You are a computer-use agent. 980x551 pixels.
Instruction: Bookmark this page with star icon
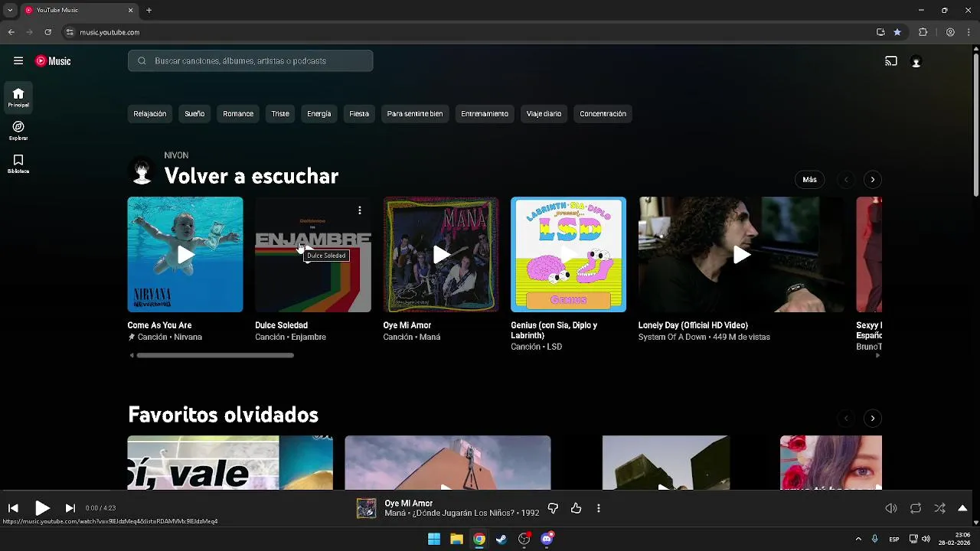coord(897,32)
